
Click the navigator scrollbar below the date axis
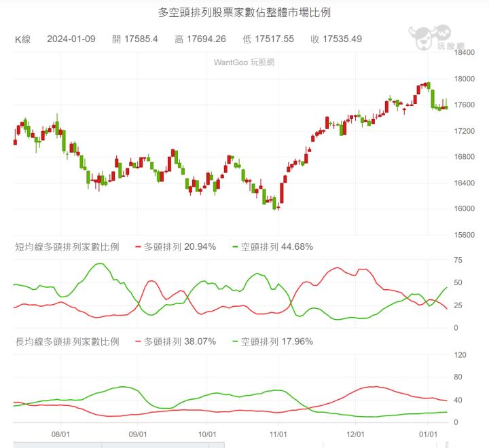[119, 444]
